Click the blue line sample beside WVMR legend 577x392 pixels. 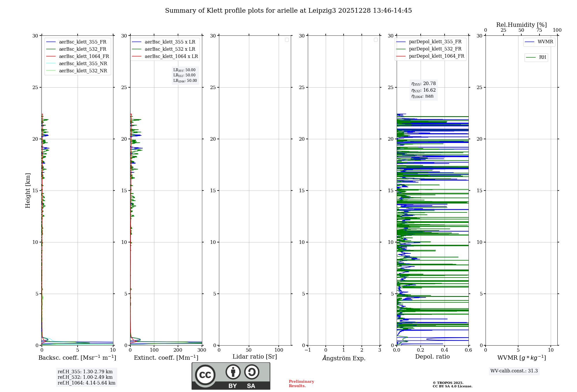[530, 42]
